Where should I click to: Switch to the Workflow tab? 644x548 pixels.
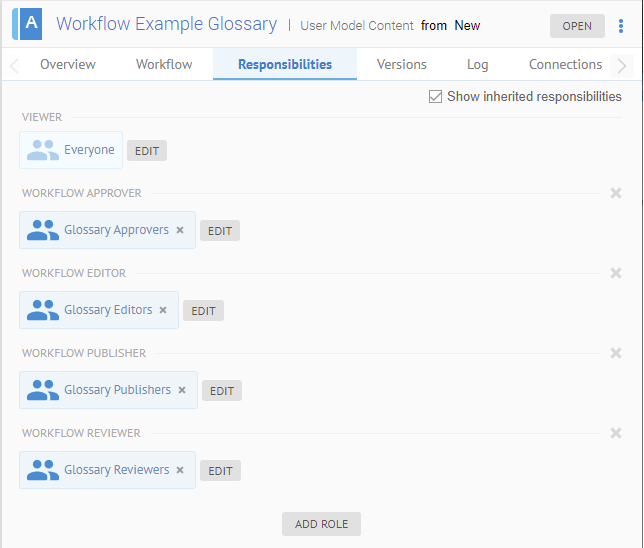tap(164, 64)
